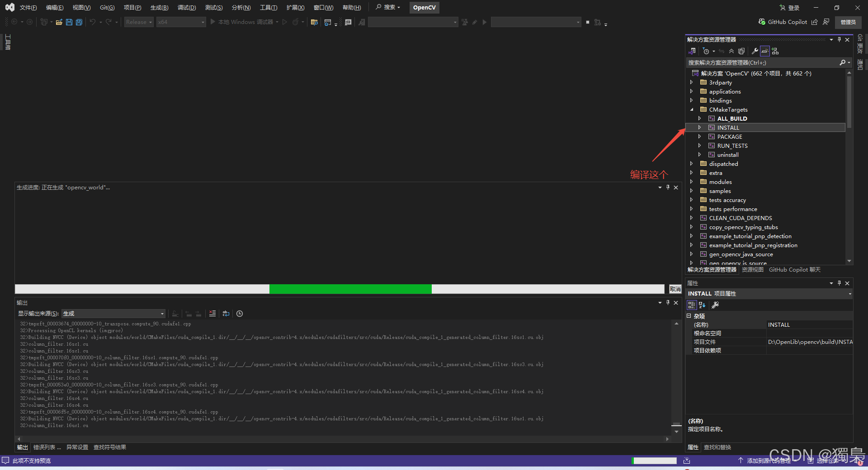
Task: Open the 工具(T) tools menu
Action: point(269,8)
